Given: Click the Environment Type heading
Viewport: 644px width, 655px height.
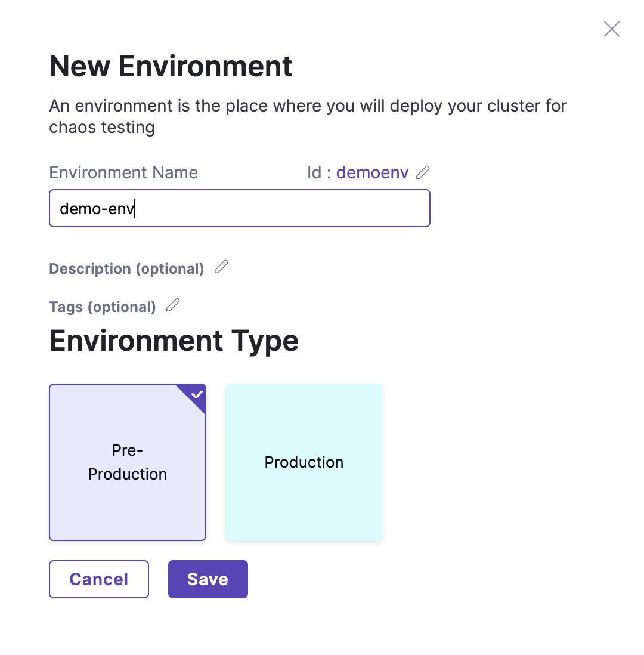Looking at the screenshot, I should (174, 341).
